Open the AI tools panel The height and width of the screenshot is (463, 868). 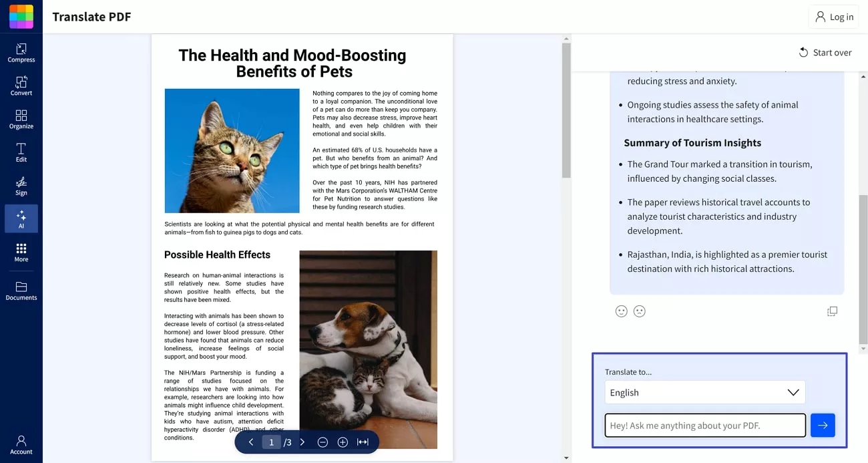[x=21, y=218]
